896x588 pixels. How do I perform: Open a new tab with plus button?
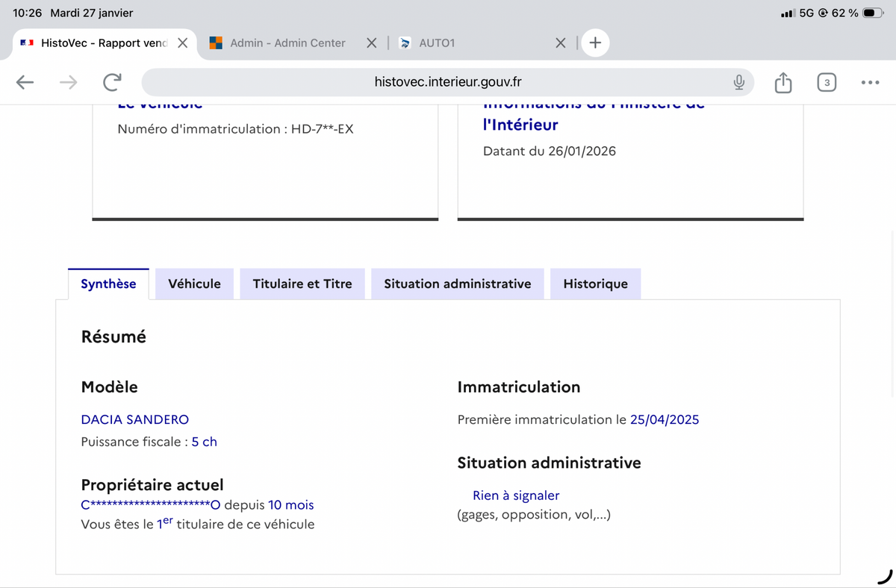595,43
